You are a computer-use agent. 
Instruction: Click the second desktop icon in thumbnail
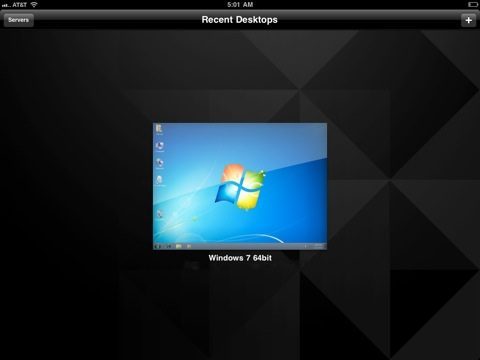160,146
